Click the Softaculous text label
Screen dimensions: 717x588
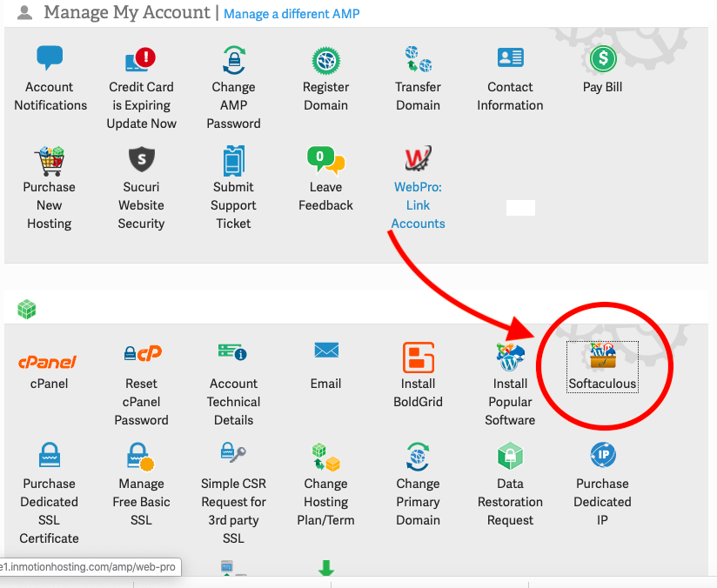point(602,384)
